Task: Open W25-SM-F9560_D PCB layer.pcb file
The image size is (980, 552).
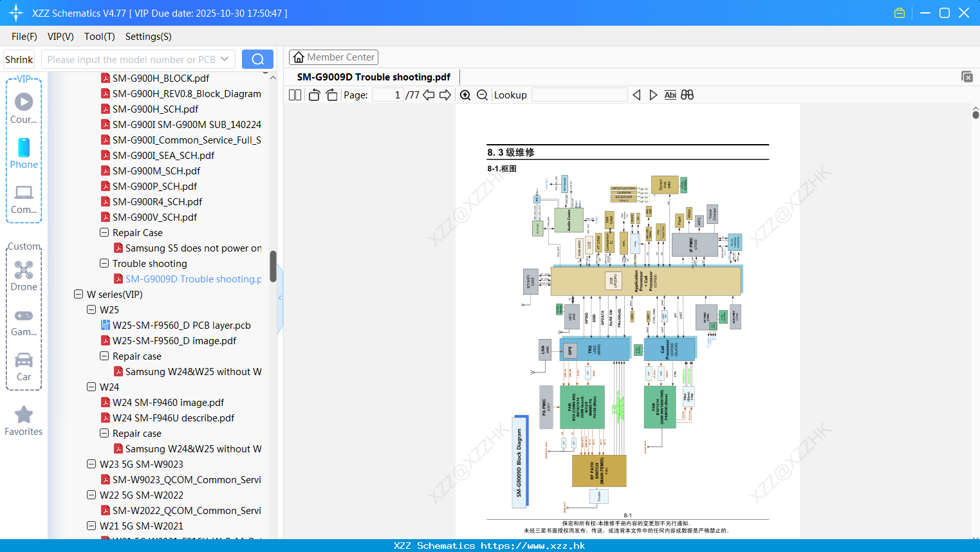Action: [181, 326]
